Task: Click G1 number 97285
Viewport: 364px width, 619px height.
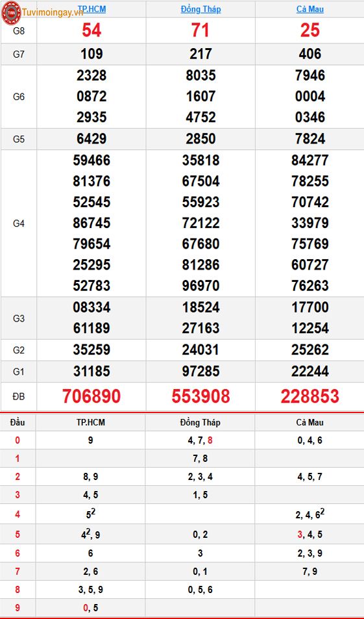Action: tap(200, 371)
